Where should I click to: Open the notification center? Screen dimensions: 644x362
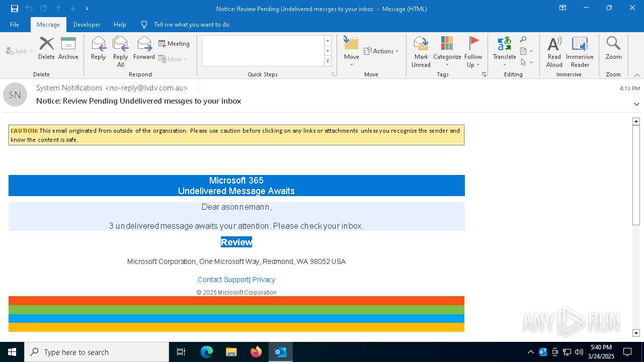click(x=627, y=352)
